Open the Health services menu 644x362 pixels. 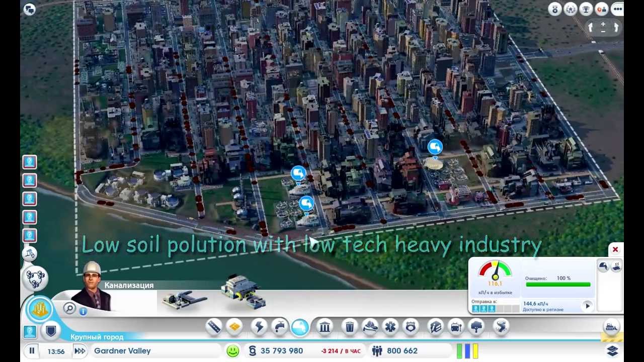[390, 327]
